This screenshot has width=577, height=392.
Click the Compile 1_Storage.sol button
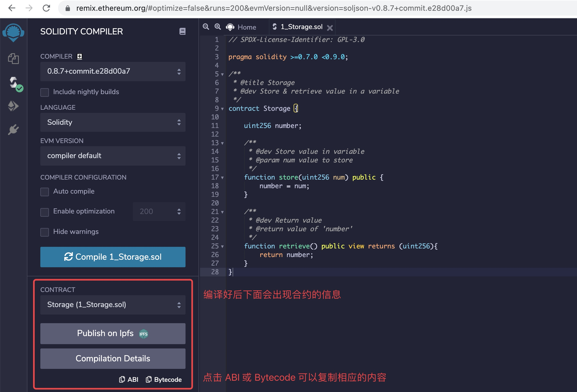click(113, 257)
